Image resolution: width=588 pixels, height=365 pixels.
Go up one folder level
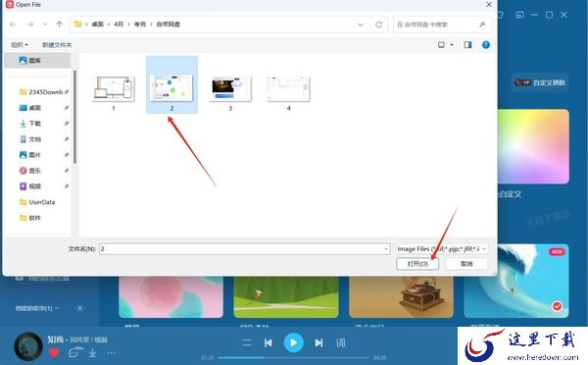59,25
